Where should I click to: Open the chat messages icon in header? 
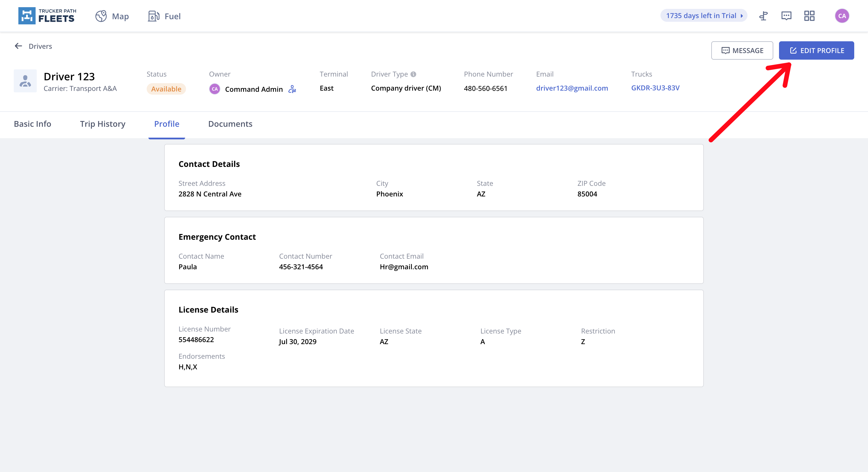[x=786, y=16]
